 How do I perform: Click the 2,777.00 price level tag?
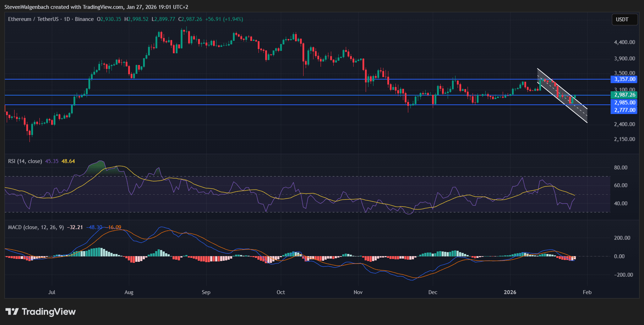(x=624, y=110)
